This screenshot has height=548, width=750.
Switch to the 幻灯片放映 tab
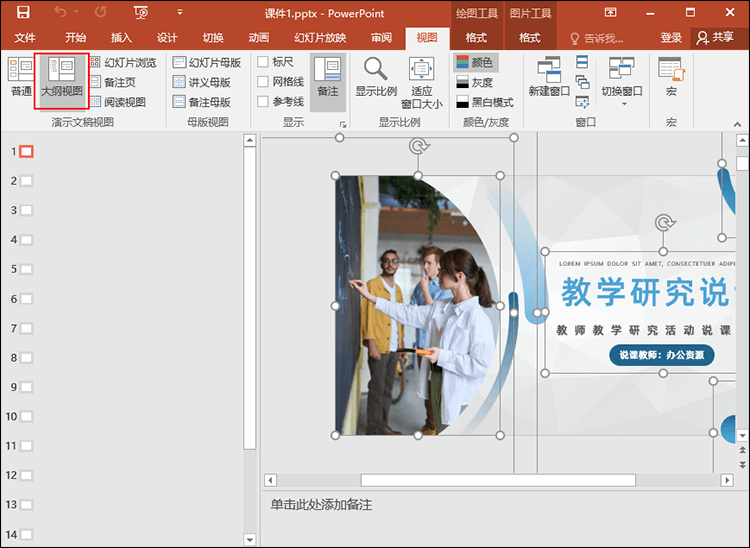tap(320, 38)
